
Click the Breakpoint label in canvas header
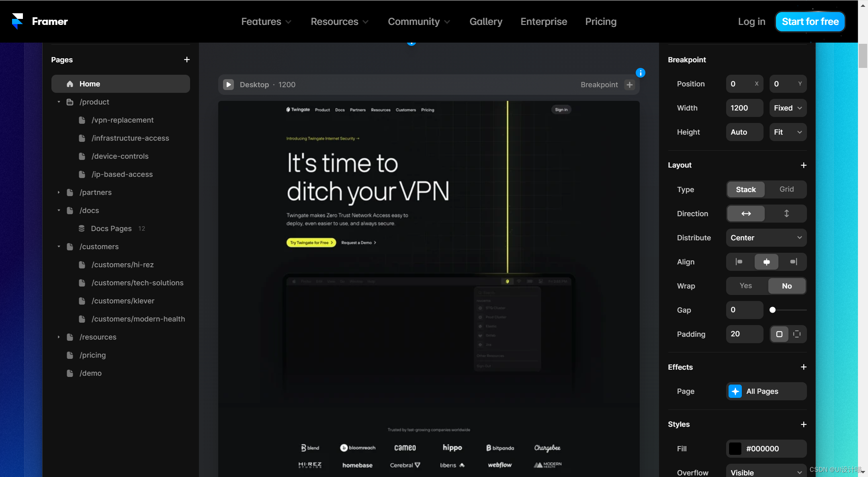(599, 85)
